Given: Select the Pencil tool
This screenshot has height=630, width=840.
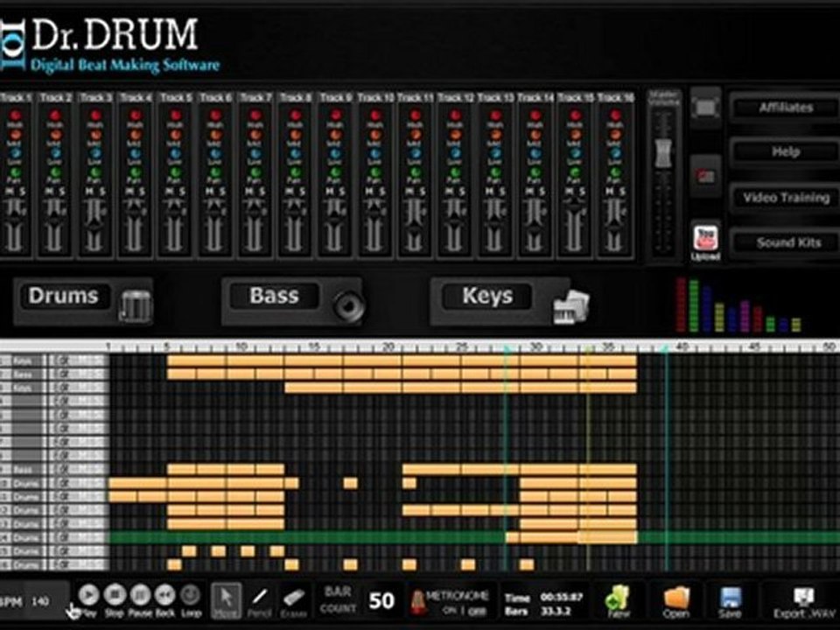Looking at the screenshot, I should click(260, 600).
